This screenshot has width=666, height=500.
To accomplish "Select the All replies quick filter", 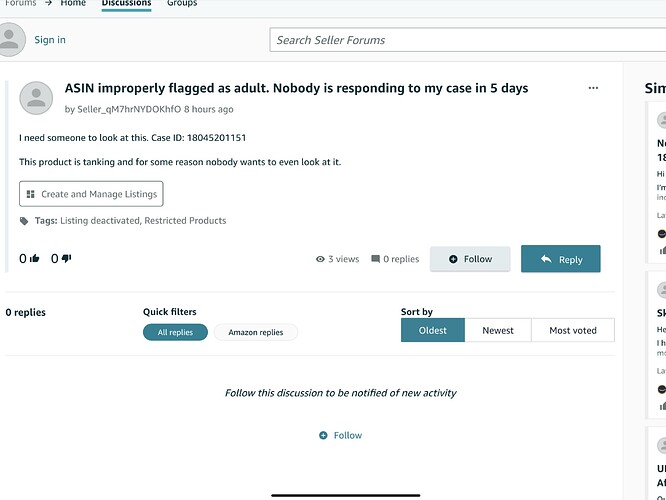I will click(175, 332).
